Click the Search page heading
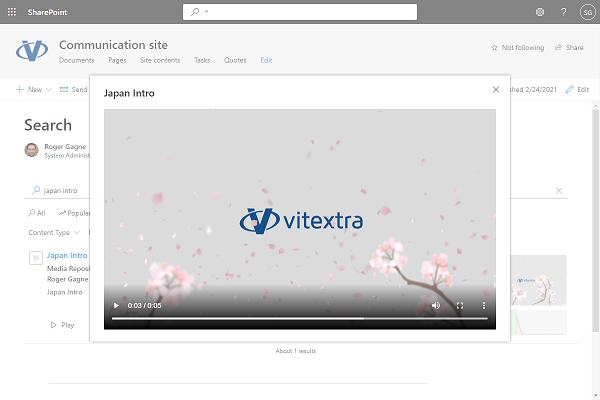Viewport: 600px width, 400px height. coord(48,125)
